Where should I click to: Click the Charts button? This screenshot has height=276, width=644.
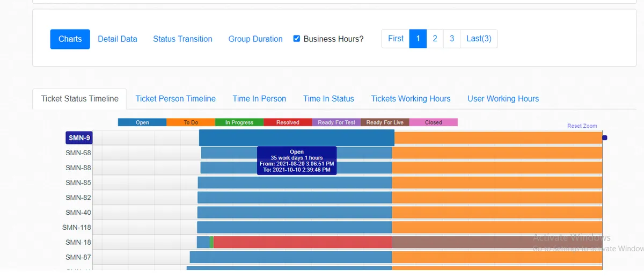click(70, 39)
